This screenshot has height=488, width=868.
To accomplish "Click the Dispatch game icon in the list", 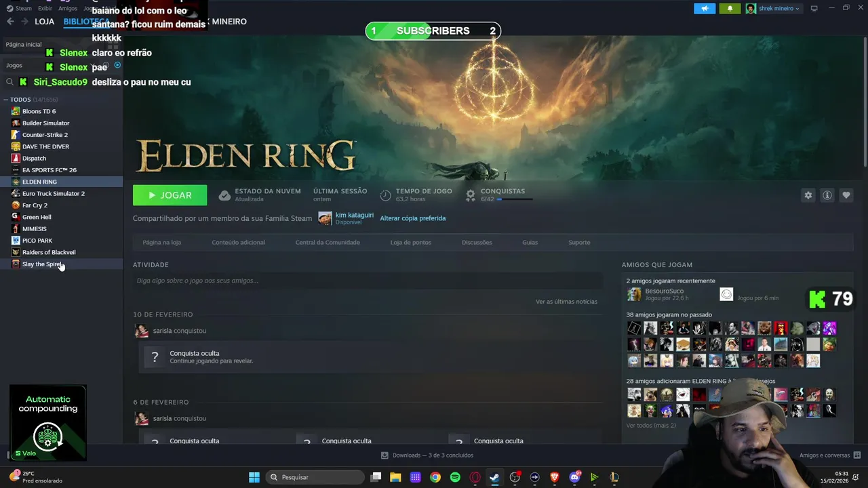I will [x=16, y=158].
